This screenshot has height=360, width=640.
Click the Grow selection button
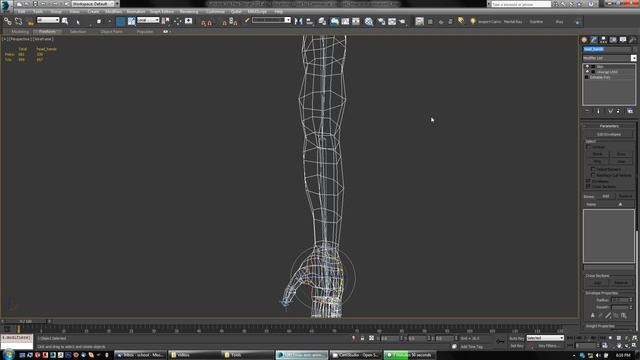(x=621, y=154)
